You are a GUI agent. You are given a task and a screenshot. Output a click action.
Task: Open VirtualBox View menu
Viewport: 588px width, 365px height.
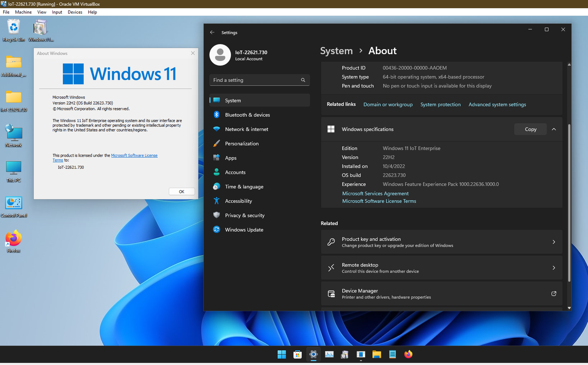pyautogui.click(x=42, y=12)
